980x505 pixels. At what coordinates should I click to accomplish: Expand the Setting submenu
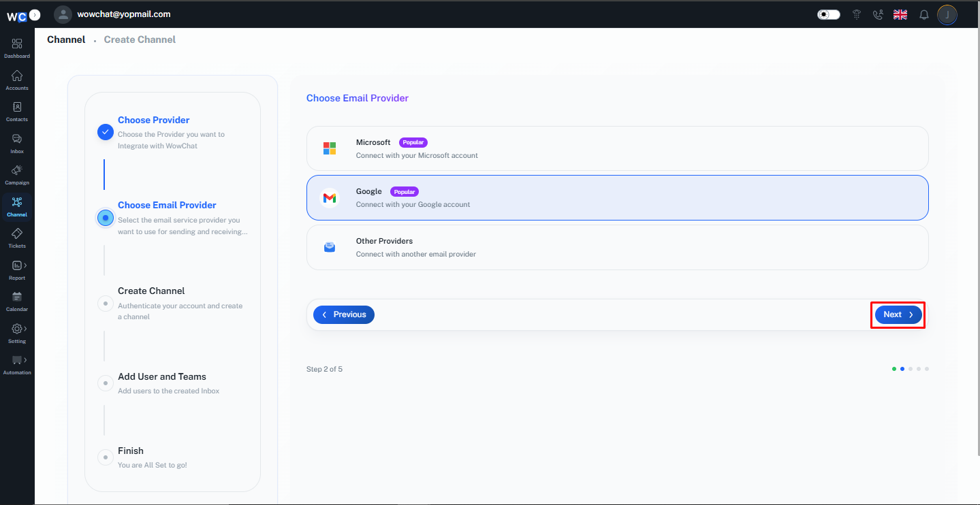coord(25,329)
